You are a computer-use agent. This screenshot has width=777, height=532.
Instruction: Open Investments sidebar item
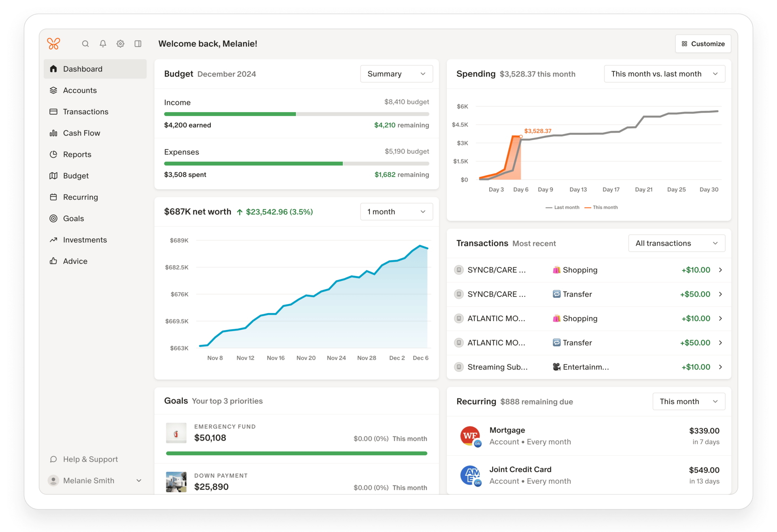tap(85, 240)
